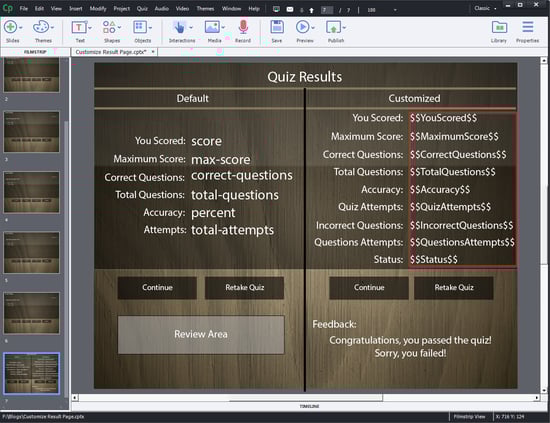Expand the Publish dropdown arrow
The height and width of the screenshot is (423, 550).
point(344,28)
